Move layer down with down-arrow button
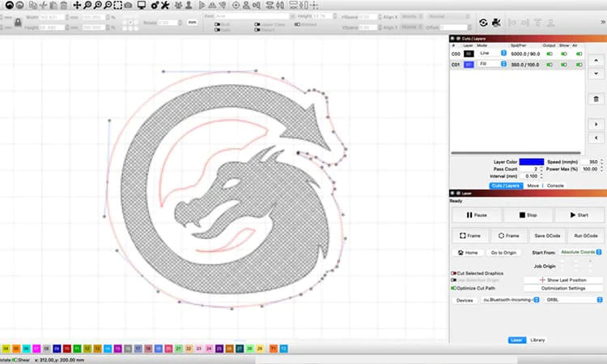 click(x=596, y=74)
